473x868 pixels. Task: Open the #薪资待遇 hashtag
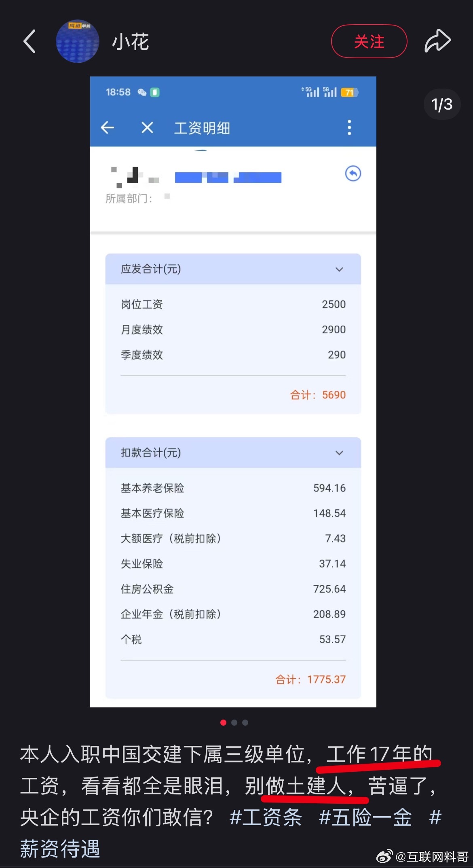60,848
